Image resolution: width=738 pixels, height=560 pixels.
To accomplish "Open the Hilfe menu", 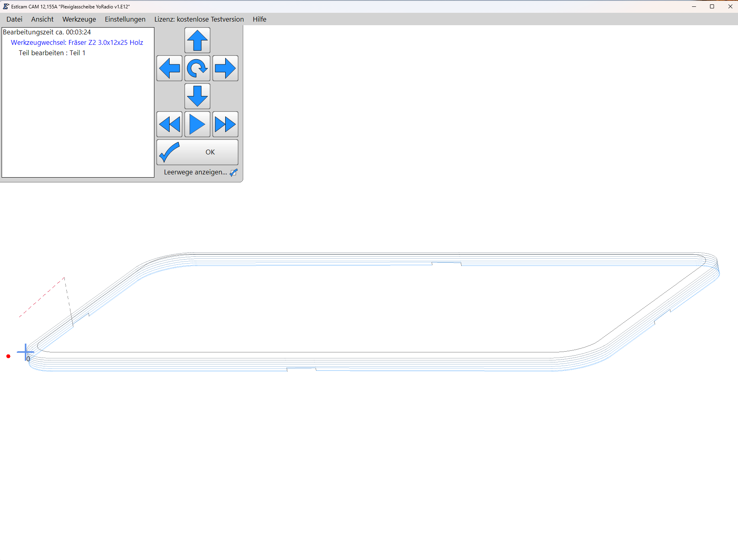I will point(259,19).
